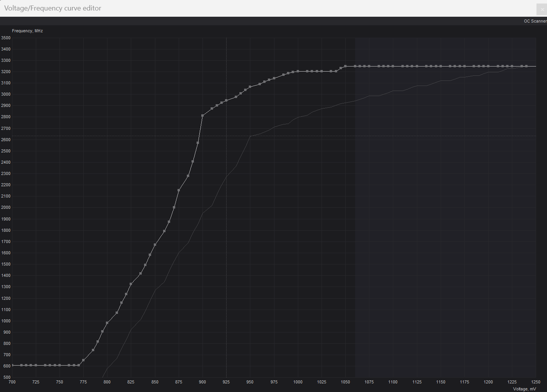The height and width of the screenshot is (392, 547).
Task: Click the curve point at 1225 mV
Action: tap(512, 66)
